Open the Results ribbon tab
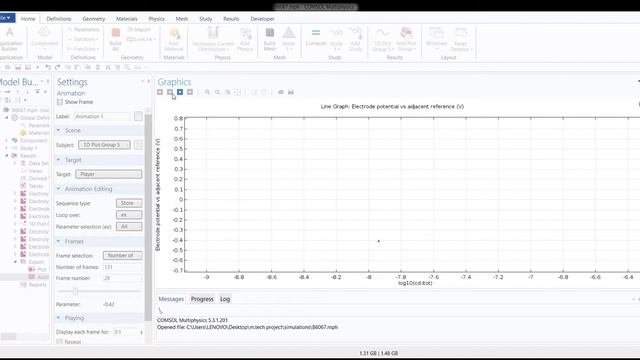The image size is (640, 360). pyautogui.click(x=231, y=19)
